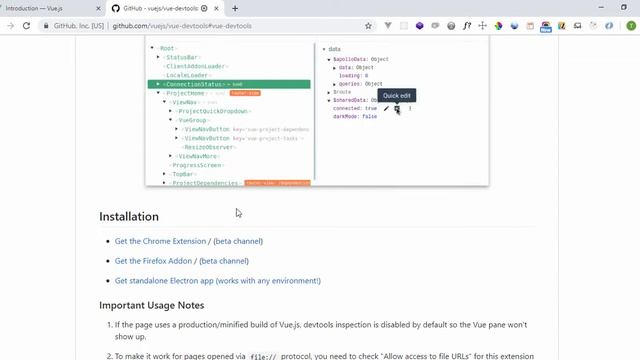Click the black inbox tray extension icon
This screenshot has width=640, height=360.
point(577,26)
